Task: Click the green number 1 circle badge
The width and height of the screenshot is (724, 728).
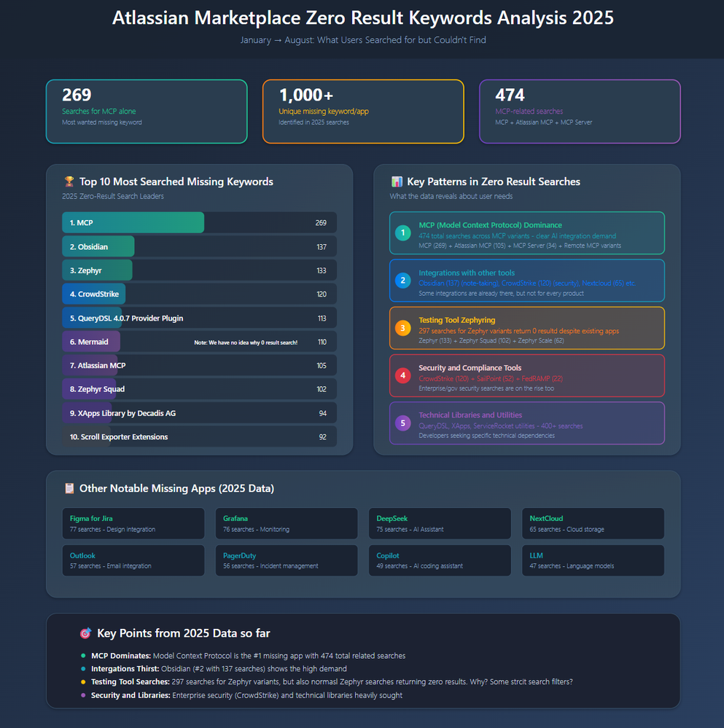Action: pos(402,232)
